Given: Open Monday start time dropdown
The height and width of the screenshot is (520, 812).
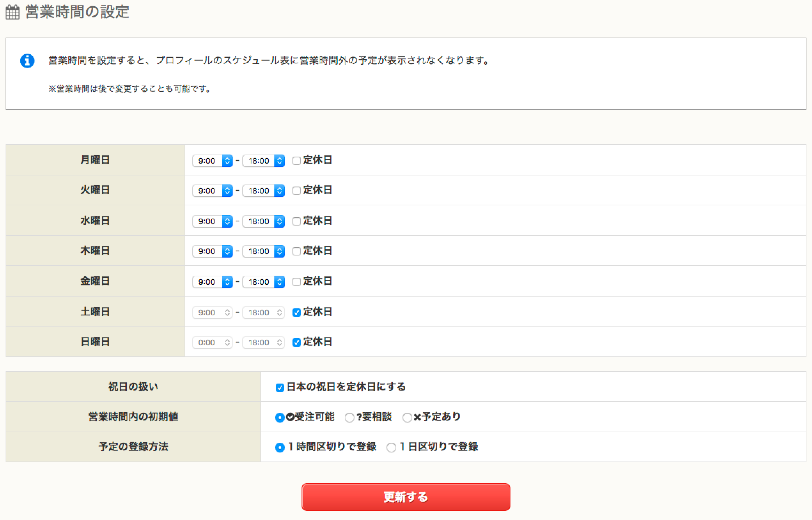Looking at the screenshot, I should click(212, 161).
